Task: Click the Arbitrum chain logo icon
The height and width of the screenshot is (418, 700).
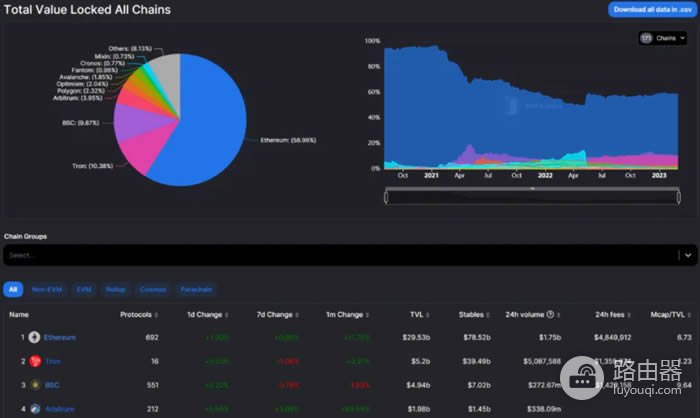Action: pyautogui.click(x=35, y=409)
